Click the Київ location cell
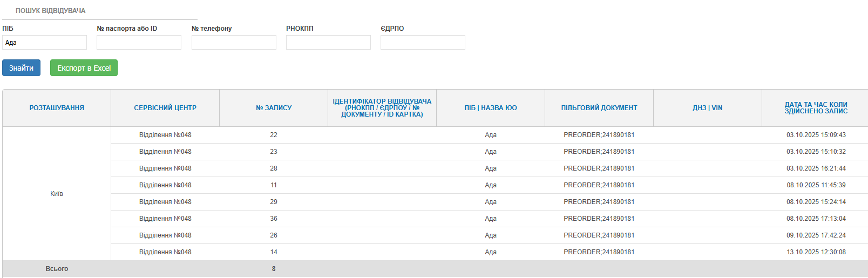868x278 pixels. tap(57, 194)
